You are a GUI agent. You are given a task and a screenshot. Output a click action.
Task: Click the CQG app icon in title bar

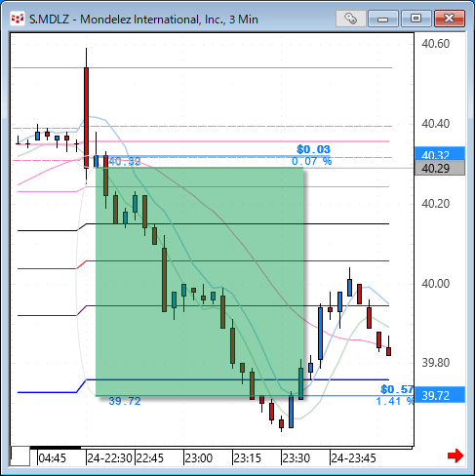click(x=18, y=20)
